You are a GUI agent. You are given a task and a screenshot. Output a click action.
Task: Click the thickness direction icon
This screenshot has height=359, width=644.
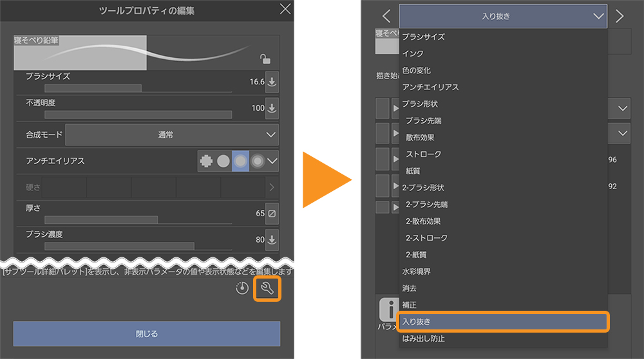(x=272, y=213)
